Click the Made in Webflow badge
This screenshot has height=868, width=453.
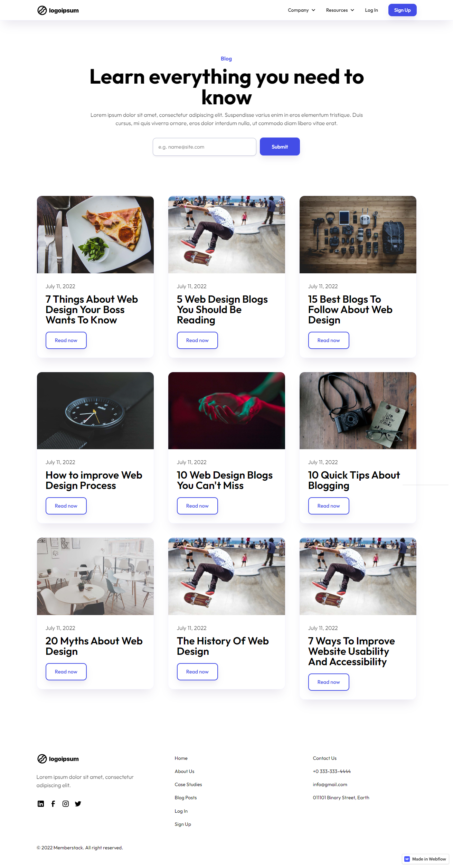pos(425,859)
